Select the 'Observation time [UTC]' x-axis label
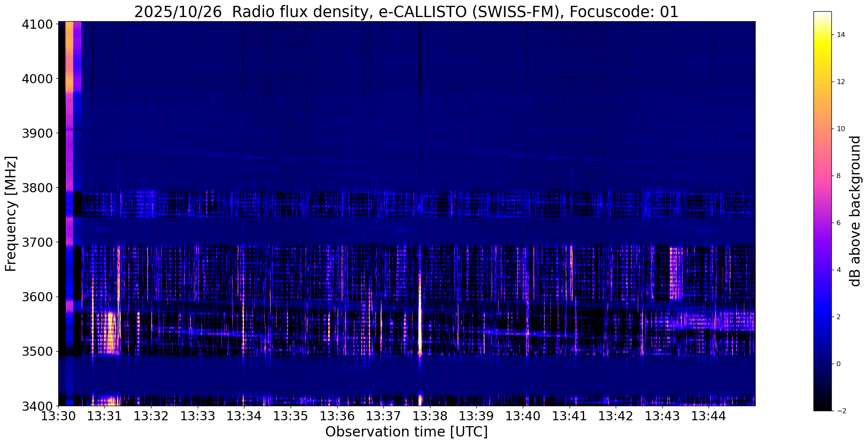868x444 pixels. coord(406,432)
